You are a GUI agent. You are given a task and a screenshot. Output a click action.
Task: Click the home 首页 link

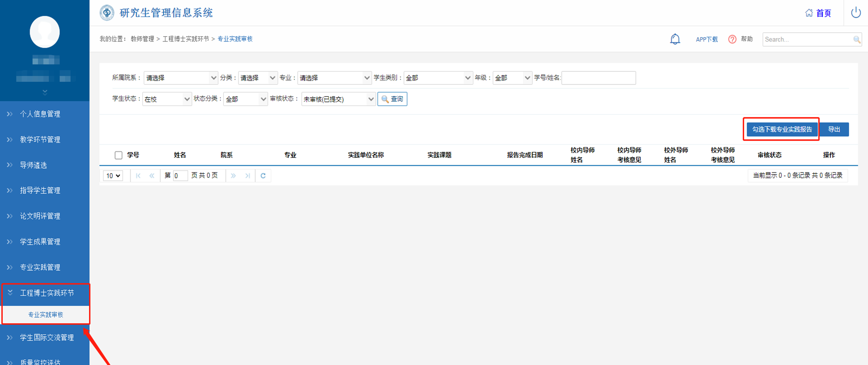tap(818, 13)
